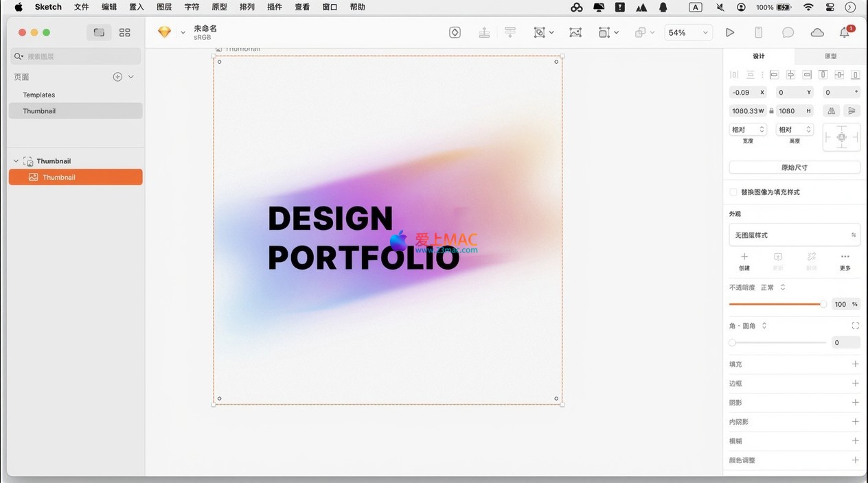
Task: Open the 插件 menu in menu bar
Action: pos(274,7)
